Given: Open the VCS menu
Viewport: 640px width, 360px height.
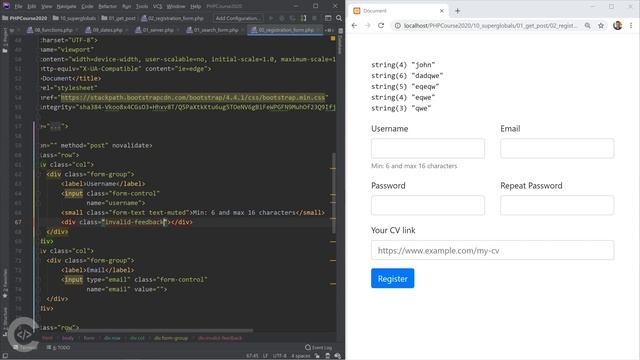Looking at the screenshot, I should [x=158, y=6].
